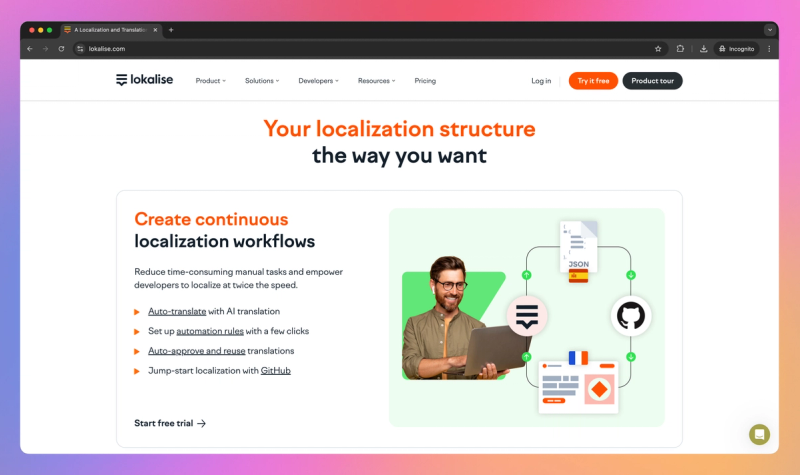Click the Lokalise logo in header
This screenshot has width=800, height=475.
pos(144,80)
